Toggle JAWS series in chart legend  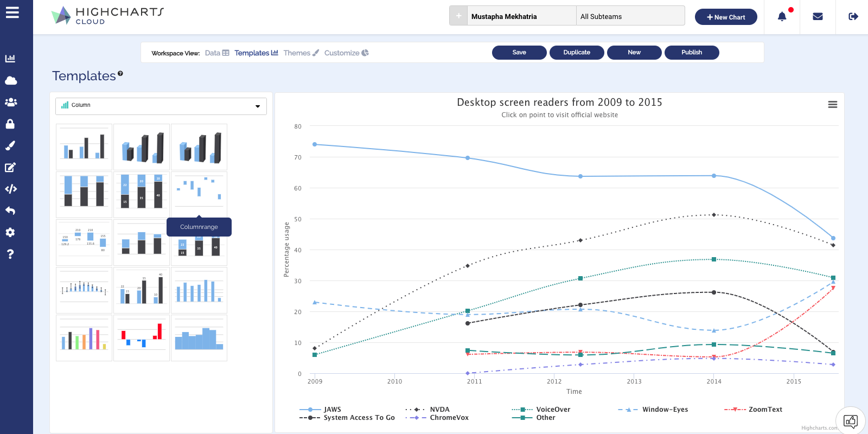tap(332, 410)
